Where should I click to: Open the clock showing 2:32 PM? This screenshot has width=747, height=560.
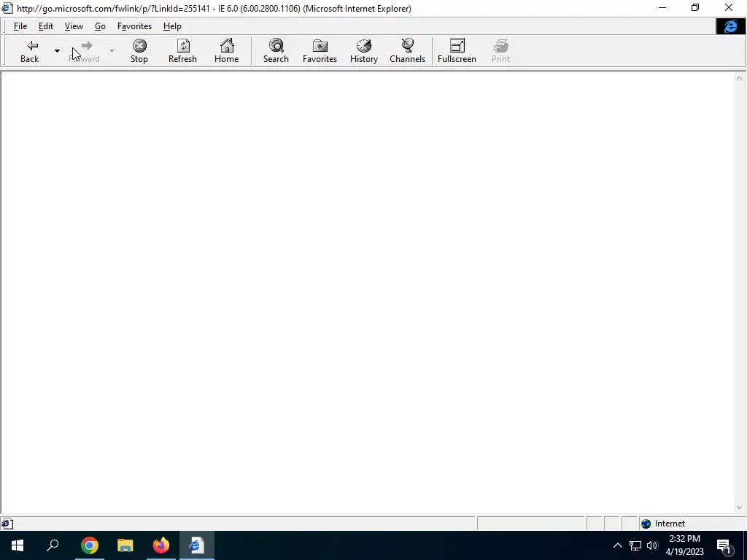coord(684,545)
